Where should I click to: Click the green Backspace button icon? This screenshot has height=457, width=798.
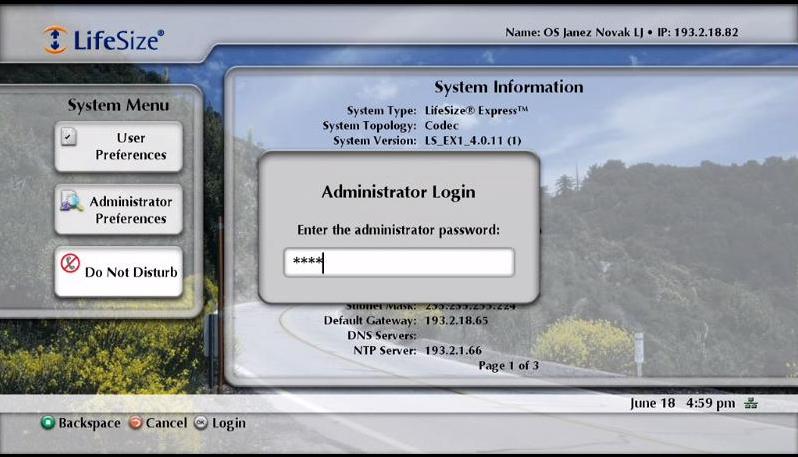pos(48,422)
